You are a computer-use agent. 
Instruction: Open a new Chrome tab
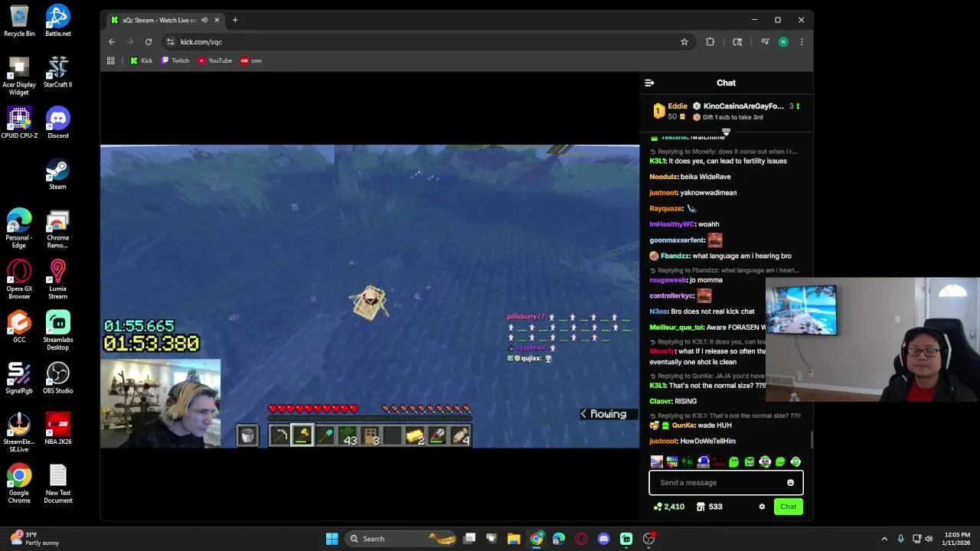[235, 20]
